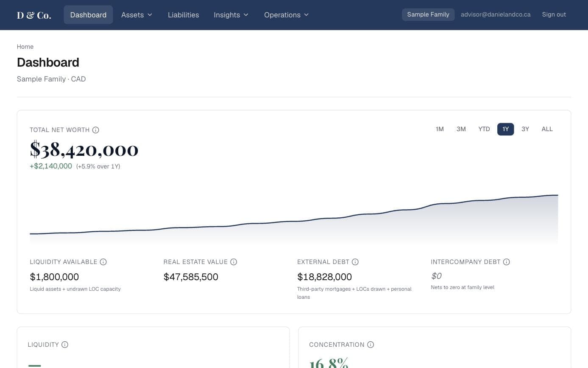The height and width of the screenshot is (368, 588).
Task: Open the Insights dropdown
Action: pyautogui.click(x=231, y=15)
